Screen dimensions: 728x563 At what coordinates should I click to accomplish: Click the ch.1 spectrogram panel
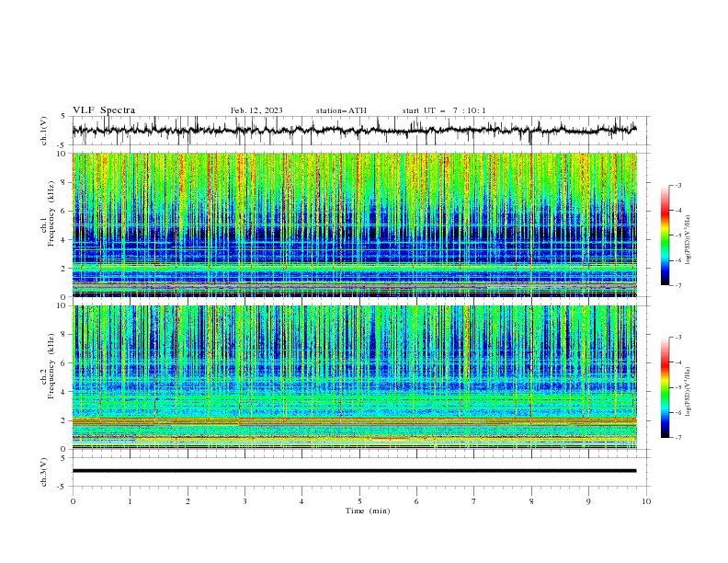click(355, 224)
